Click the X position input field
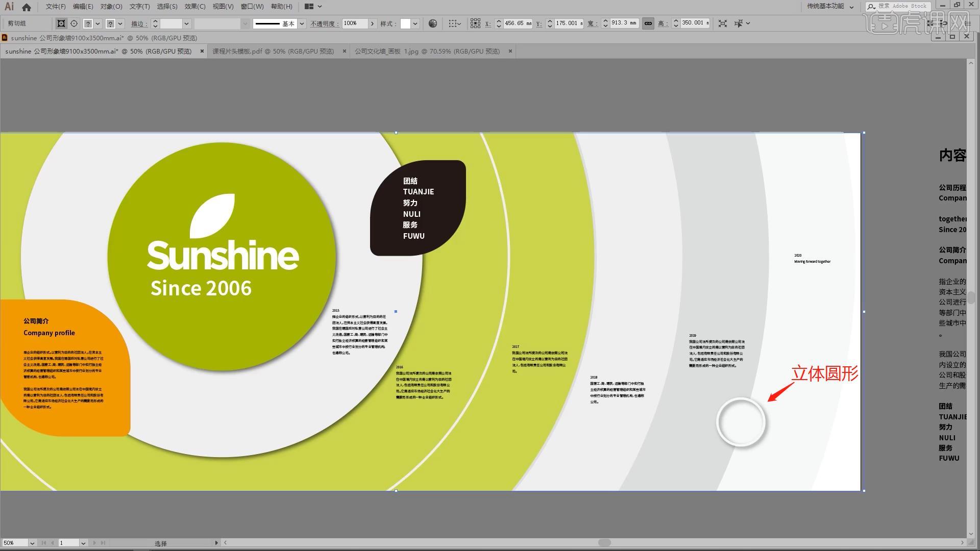Image resolution: width=980 pixels, height=551 pixels. [x=517, y=23]
